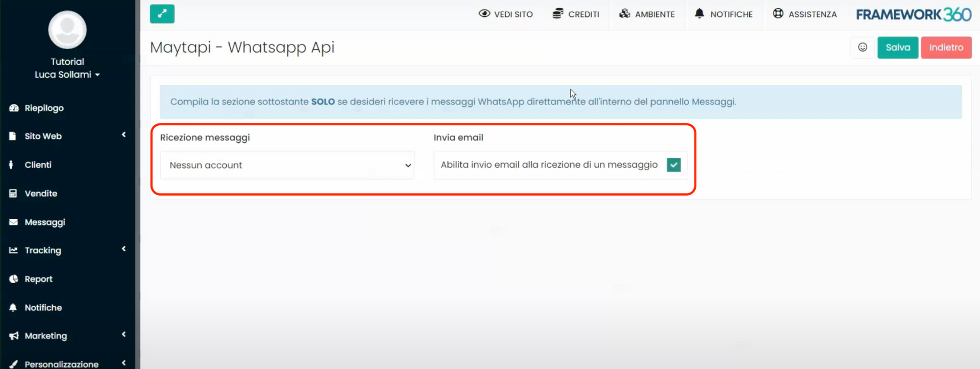Click the Vedi Sito eye icon

pyautogui.click(x=484, y=14)
